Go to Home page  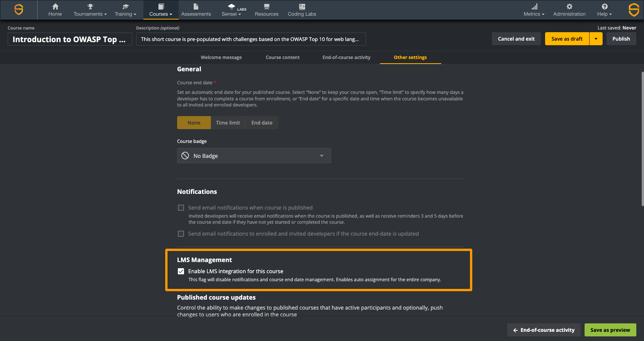click(x=55, y=10)
